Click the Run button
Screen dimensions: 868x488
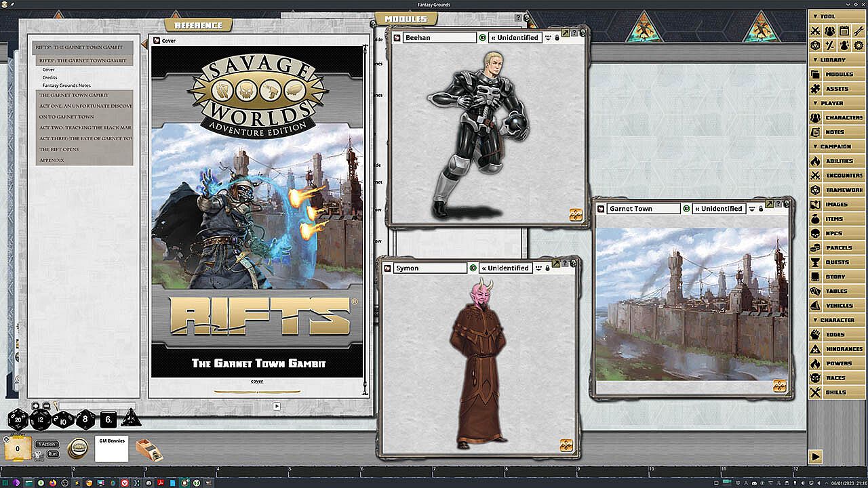point(52,453)
